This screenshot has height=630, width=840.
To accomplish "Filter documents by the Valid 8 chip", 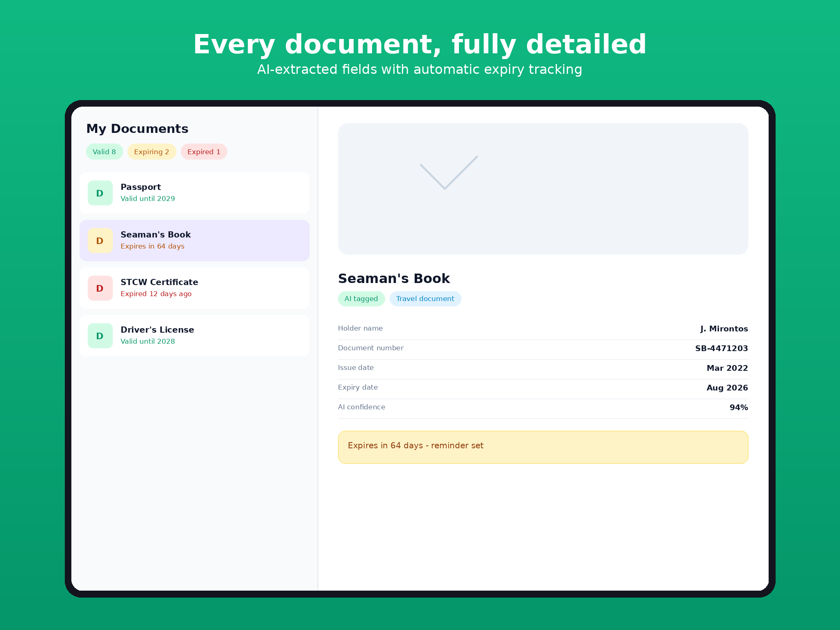I will (105, 152).
